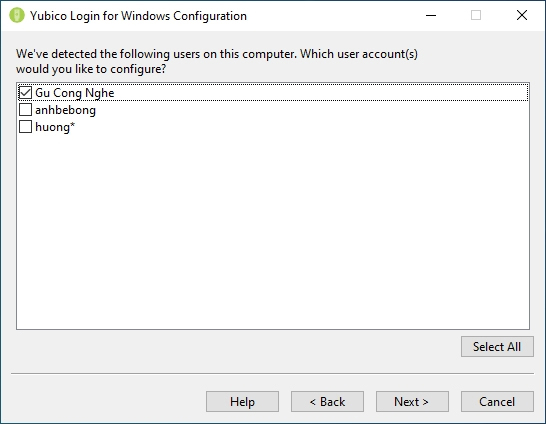Click the greyed-out maximize window icon

(x=476, y=15)
